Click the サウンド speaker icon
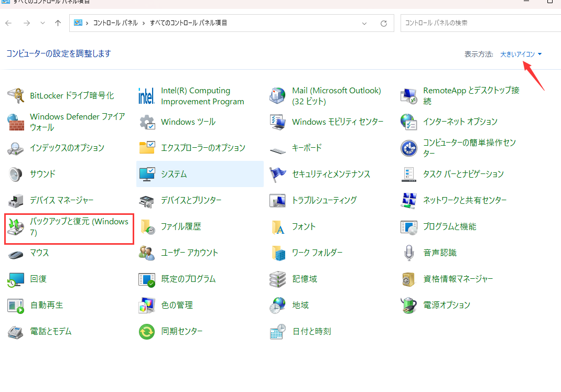The image size is (561, 392). pos(16,174)
